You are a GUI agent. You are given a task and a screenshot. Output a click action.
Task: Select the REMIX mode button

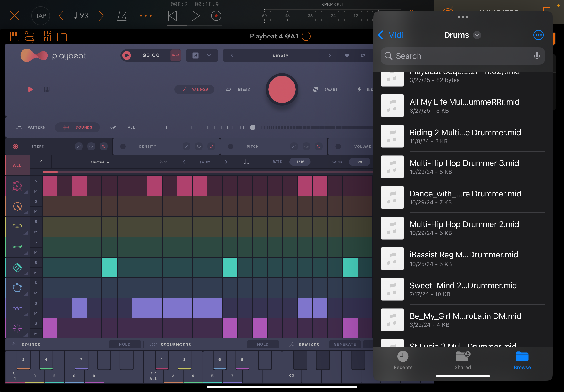coord(238,89)
